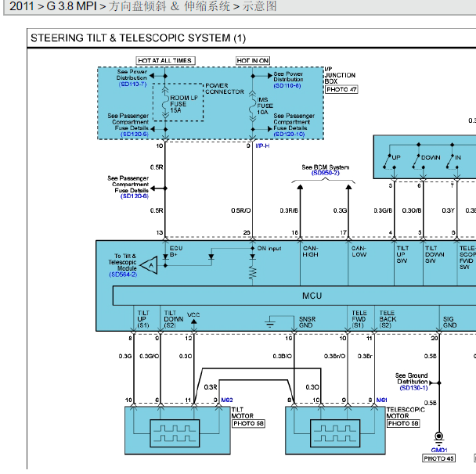
Task: Click the 'See BCM System' text
Action: pos(326,167)
